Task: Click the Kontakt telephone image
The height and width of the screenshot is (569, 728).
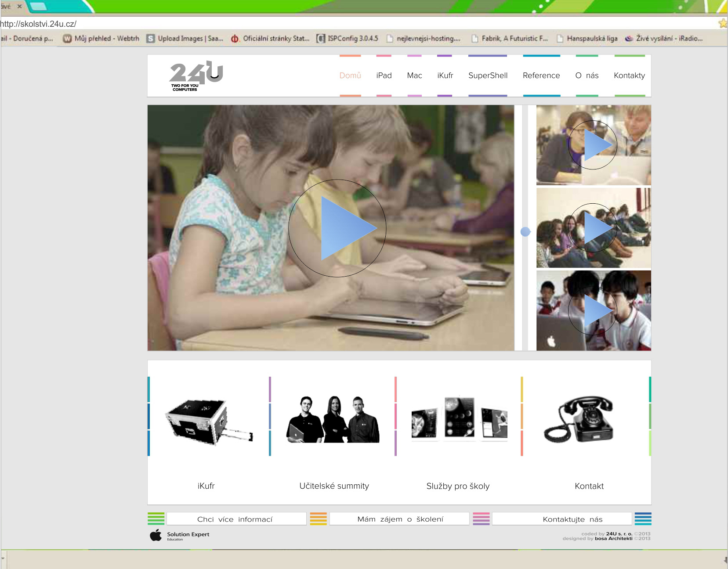Action: [579, 419]
